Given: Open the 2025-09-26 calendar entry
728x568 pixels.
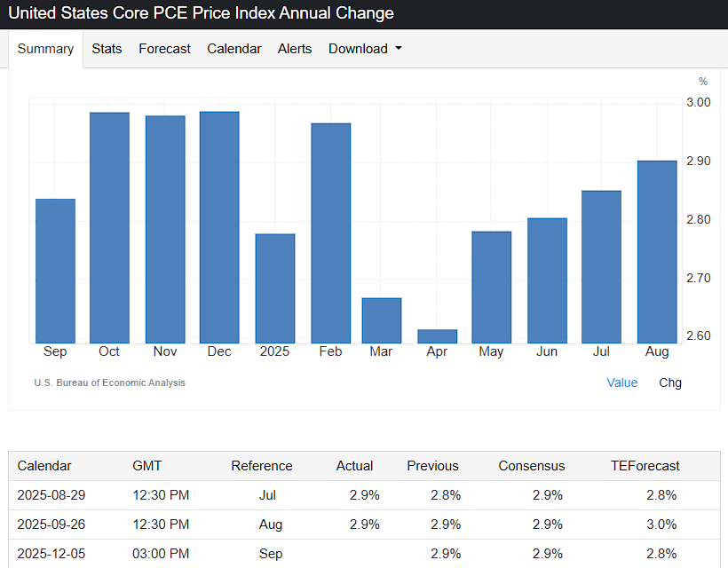Looking at the screenshot, I should tap(51, 524).
